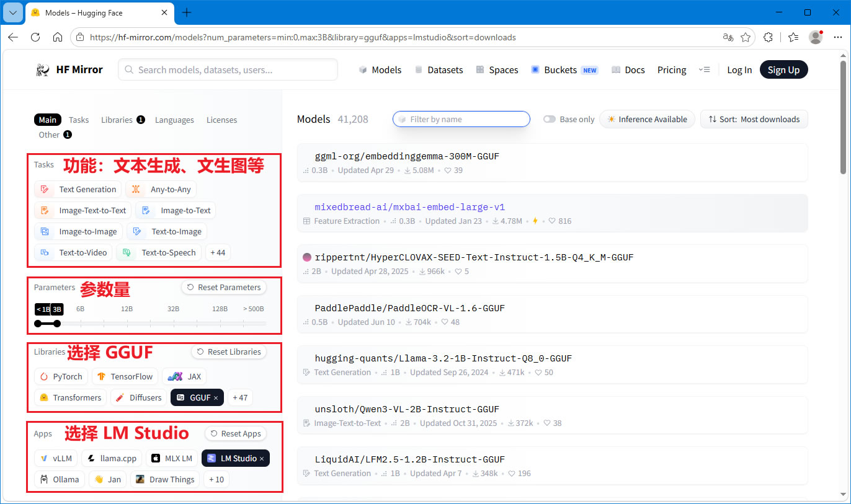Image resolution: width=851 pixels, height=504 pixels.
Task: Select the Image-Text-to-Text task filter
Action: click(83, 211)
